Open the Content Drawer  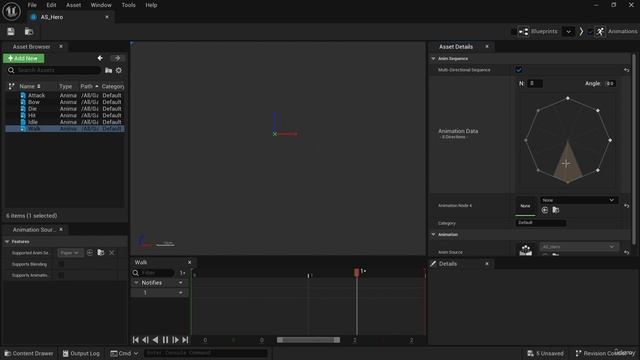29,353
